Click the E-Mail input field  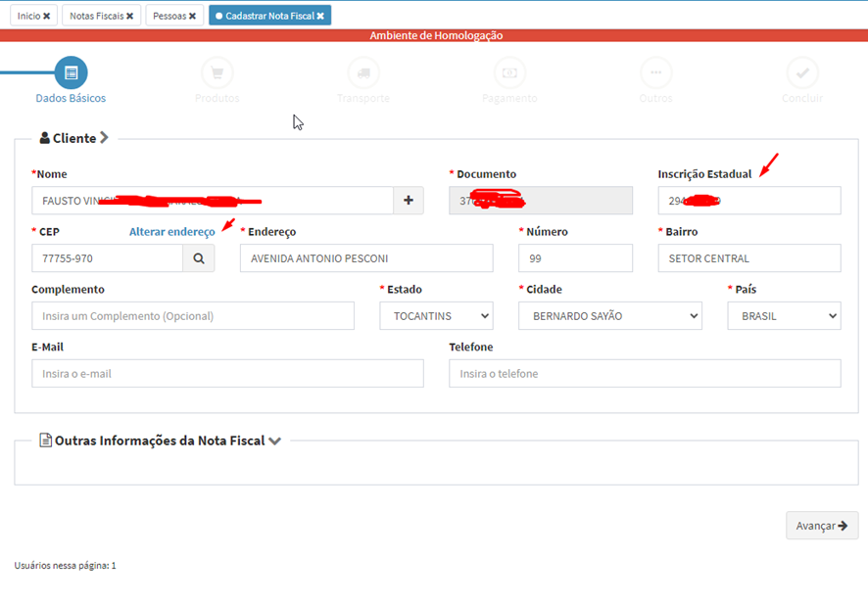[x=227, y=374]
